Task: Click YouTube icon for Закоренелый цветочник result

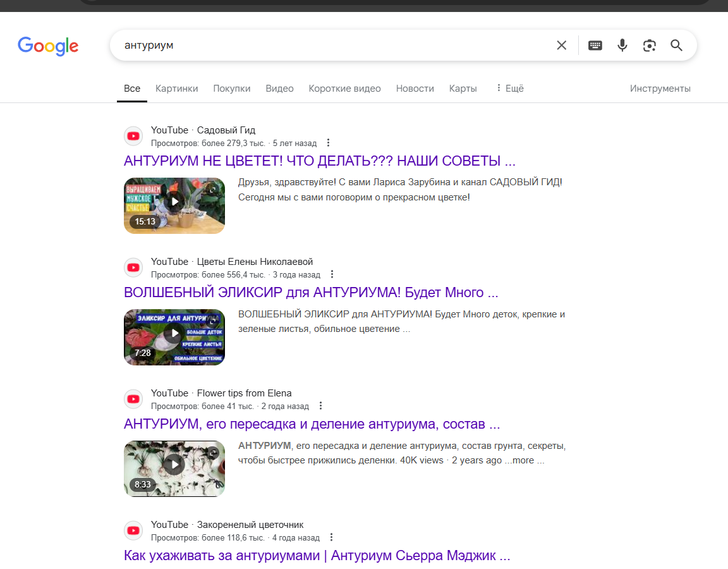Action: 133,530
